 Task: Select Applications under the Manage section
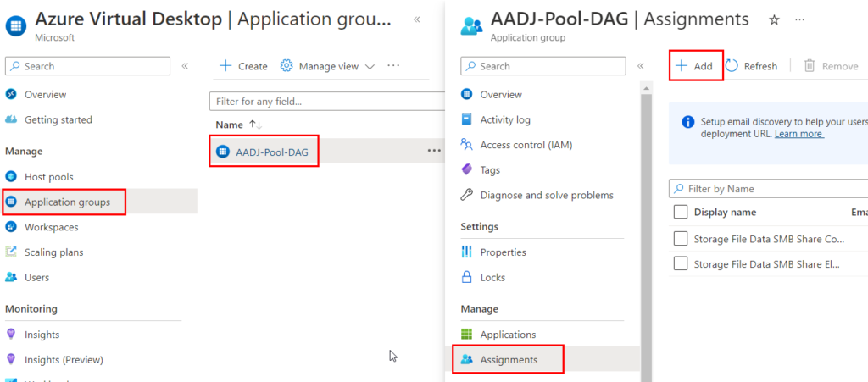(x=508, y=335)
